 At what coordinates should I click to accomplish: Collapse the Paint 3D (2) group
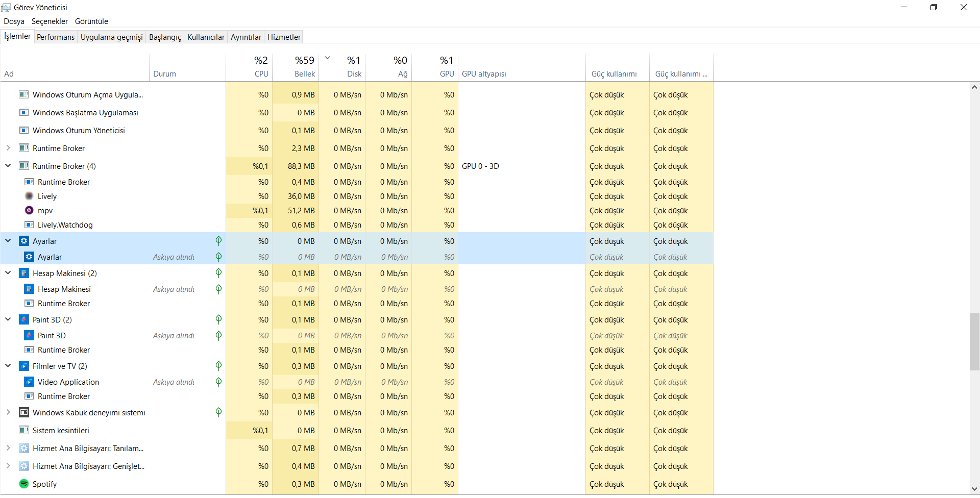tap(8, 319)
